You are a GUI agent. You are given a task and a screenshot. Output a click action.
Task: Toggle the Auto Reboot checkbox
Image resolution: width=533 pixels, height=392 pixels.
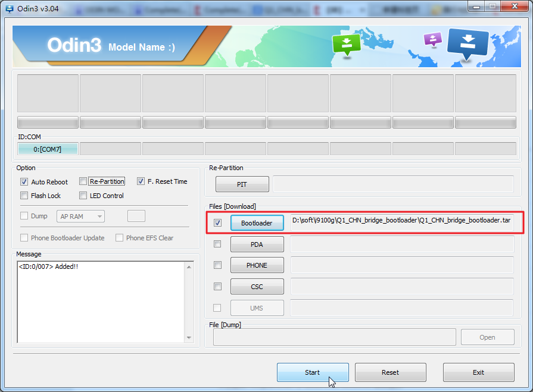[x=24, y=181]
